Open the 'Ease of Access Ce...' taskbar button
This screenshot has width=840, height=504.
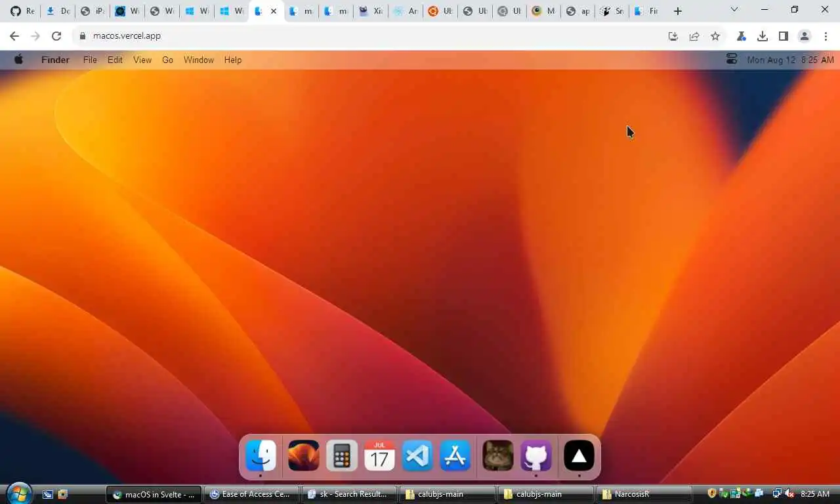[x=251, y=494]
